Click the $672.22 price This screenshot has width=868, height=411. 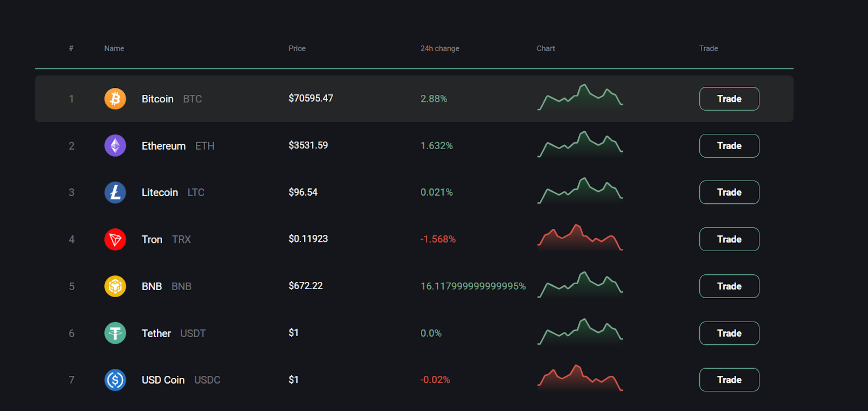click(x=305, y=286)
